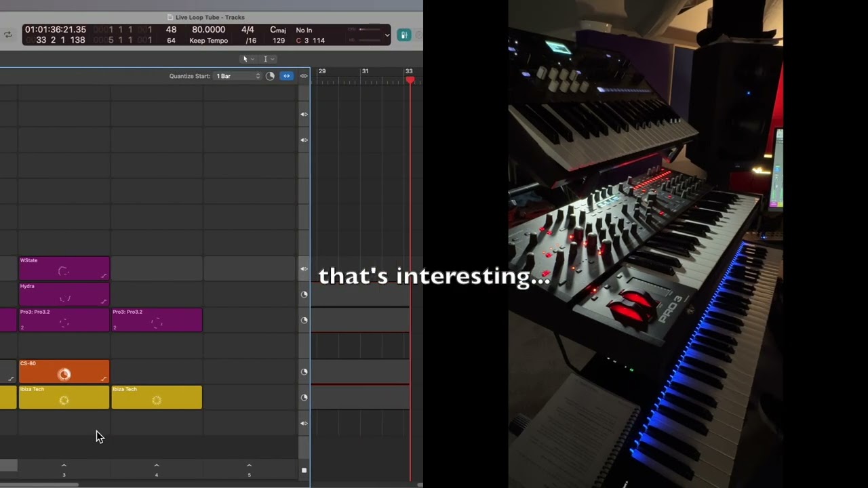The height and width of the screenshot is (488, 868).
Task: Click the 4/4 time signature
Action: [248, 30]
